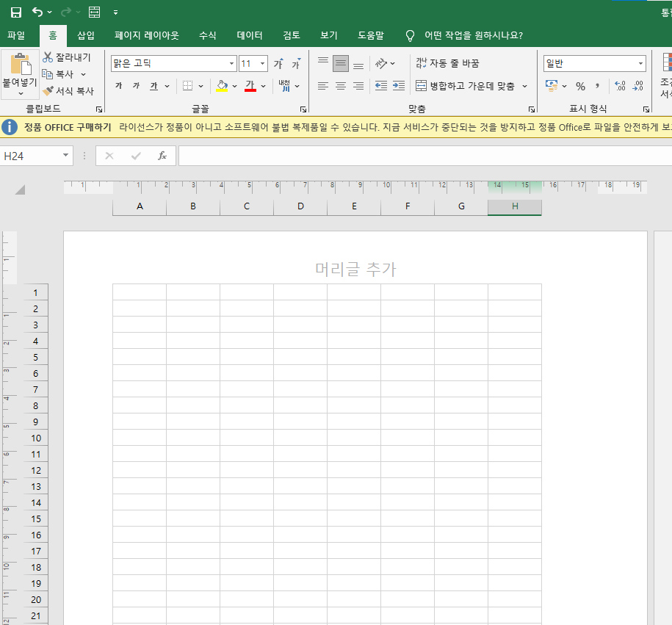This screenshot has height=625, width=672.
Task: Open the font size dropdown showing 11
Action: coord(262,63)
